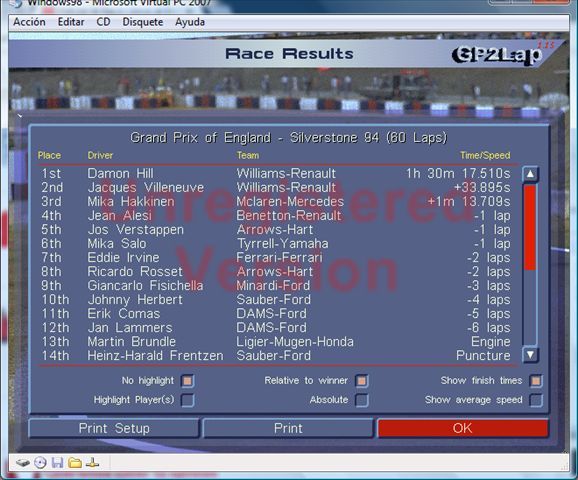Open the CD menu
This screenshot has height=480, width=578.
[103, 22]
